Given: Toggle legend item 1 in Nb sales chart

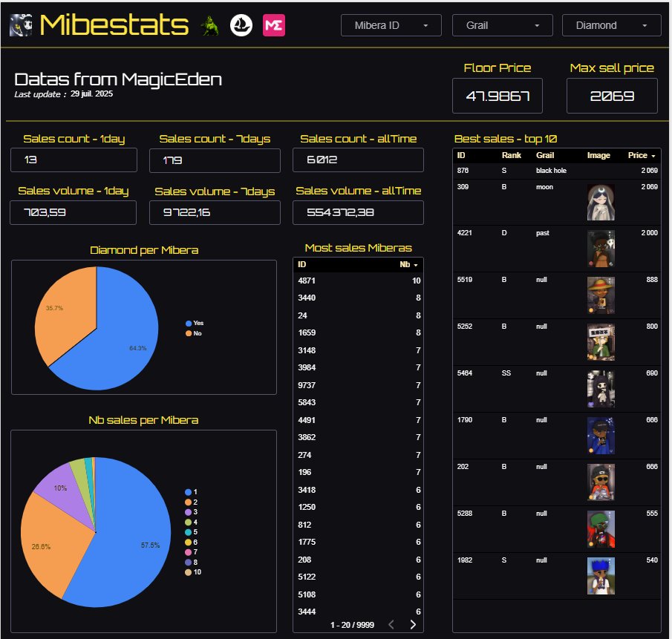Looking at the screenshot, I should (192, 492).
